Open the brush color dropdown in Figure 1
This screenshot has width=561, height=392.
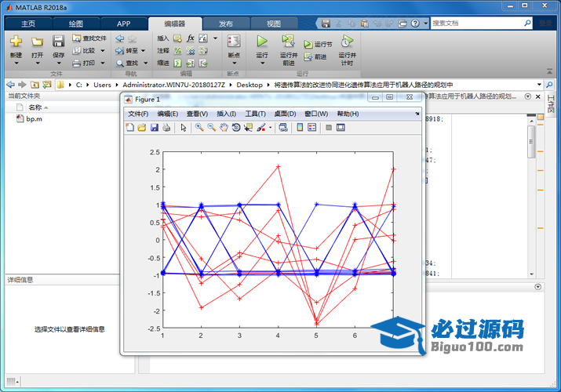pos(270,128)
